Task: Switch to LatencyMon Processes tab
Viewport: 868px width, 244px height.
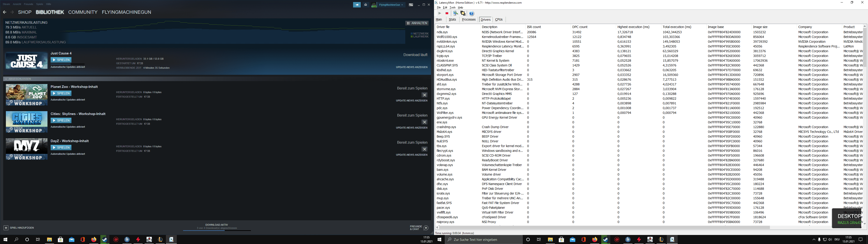Action: click(x=469, y=20)
